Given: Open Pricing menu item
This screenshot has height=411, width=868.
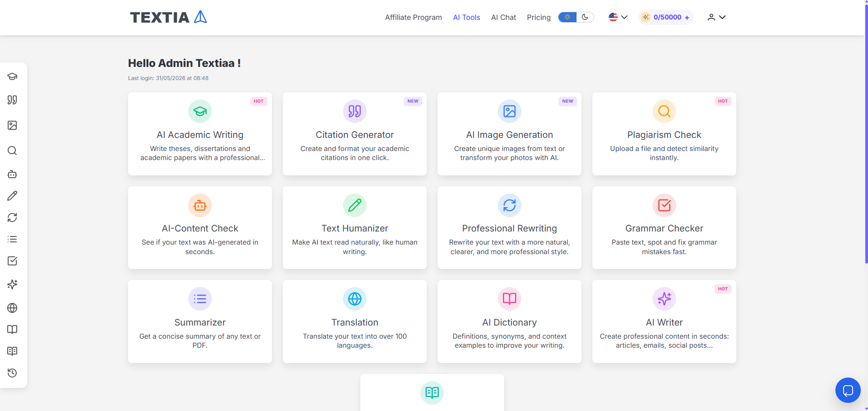Looking at the screenshot, I should tap(539, 17).
